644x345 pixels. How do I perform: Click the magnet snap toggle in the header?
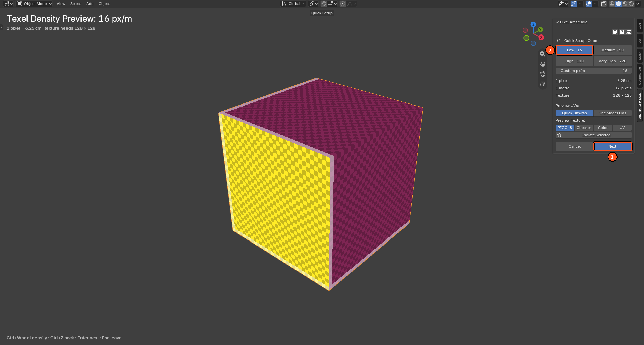click(323, 4)
